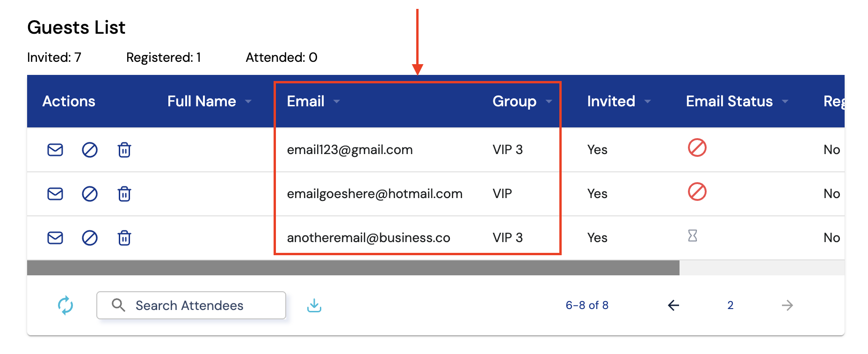
Task: Expand the Email column sort arrow
Action: (x=337, y=102)
